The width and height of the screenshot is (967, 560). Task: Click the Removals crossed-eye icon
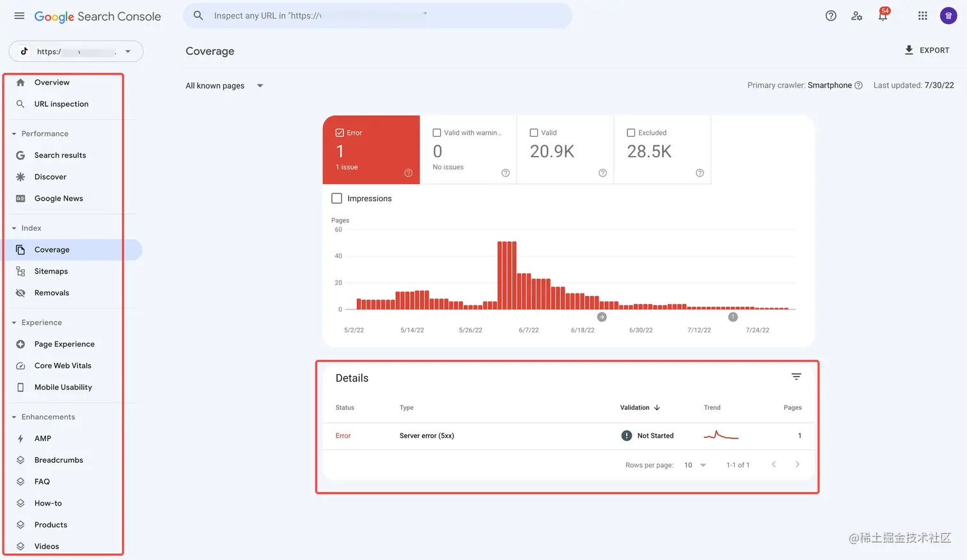click(x=20, y=293)
